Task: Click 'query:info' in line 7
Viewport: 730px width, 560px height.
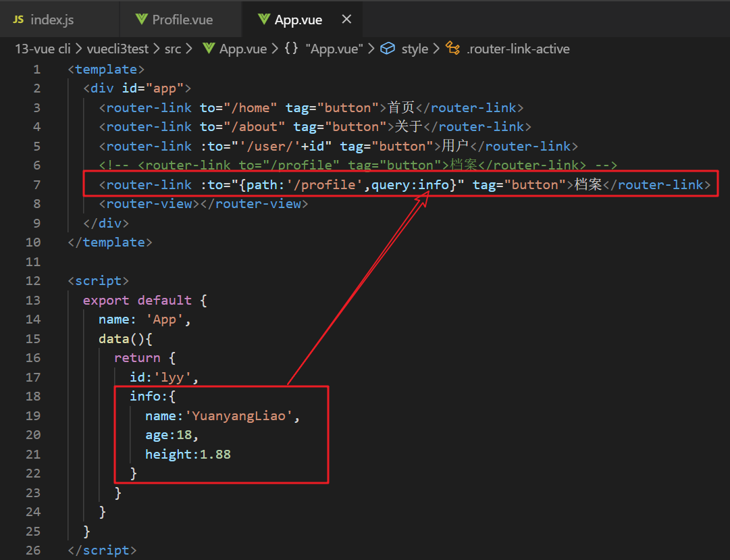Action: coord(410,185)
